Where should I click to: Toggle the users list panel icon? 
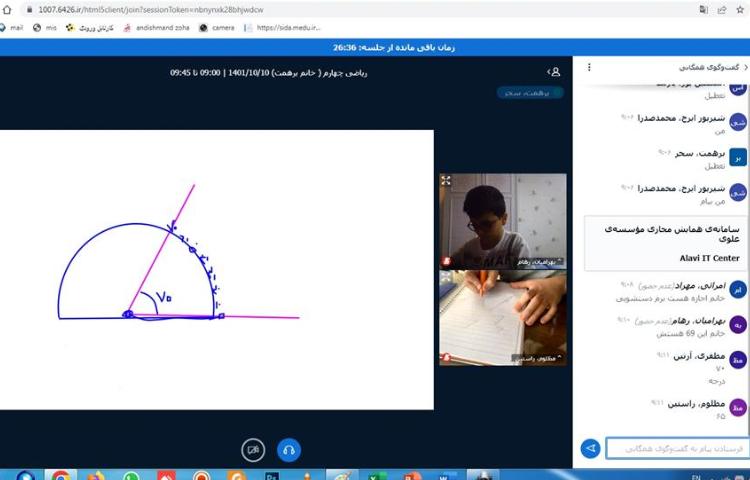point(554,72)
